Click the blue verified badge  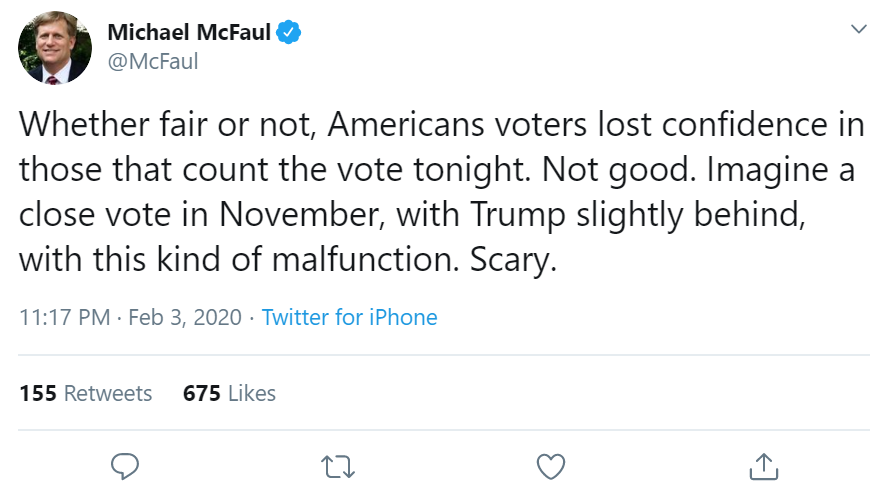(290, 33)
